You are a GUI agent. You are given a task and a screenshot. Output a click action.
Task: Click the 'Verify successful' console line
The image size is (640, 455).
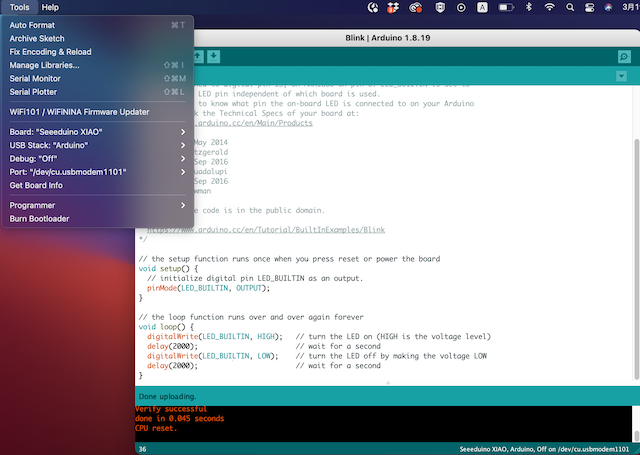[171, 409]
